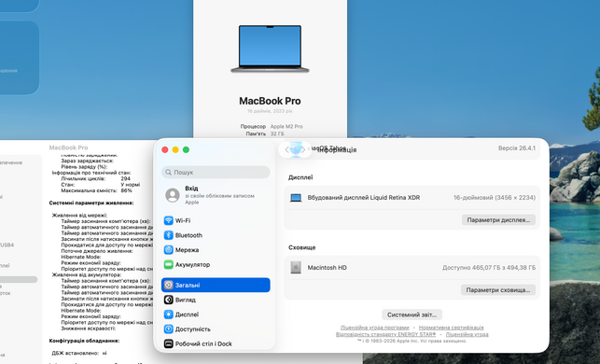Open Нормативна сертифікація link
Image resolution: width=600 pixels, height=364 pixels.
pyautogui.click(x=451, y=328)
